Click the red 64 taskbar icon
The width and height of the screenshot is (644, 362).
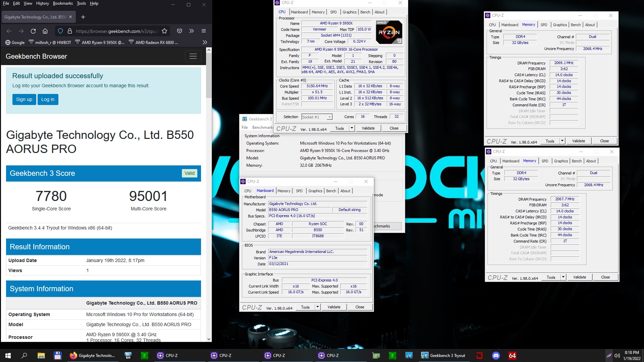pyautogui.click(x=512, y=356)
